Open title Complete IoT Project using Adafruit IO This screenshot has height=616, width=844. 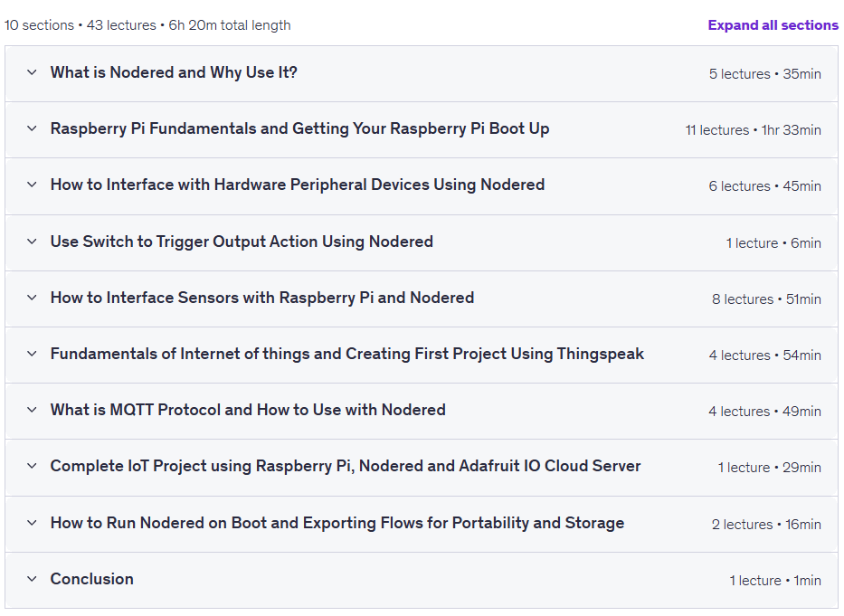point(345,466)
